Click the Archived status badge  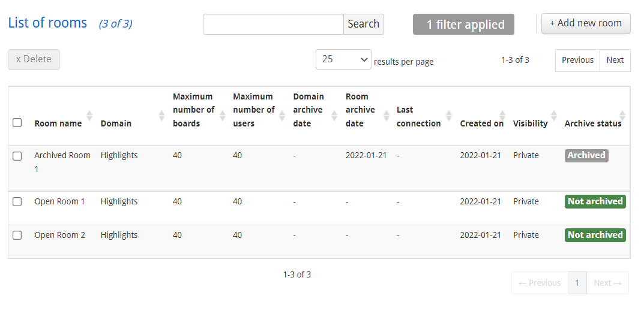586,155
